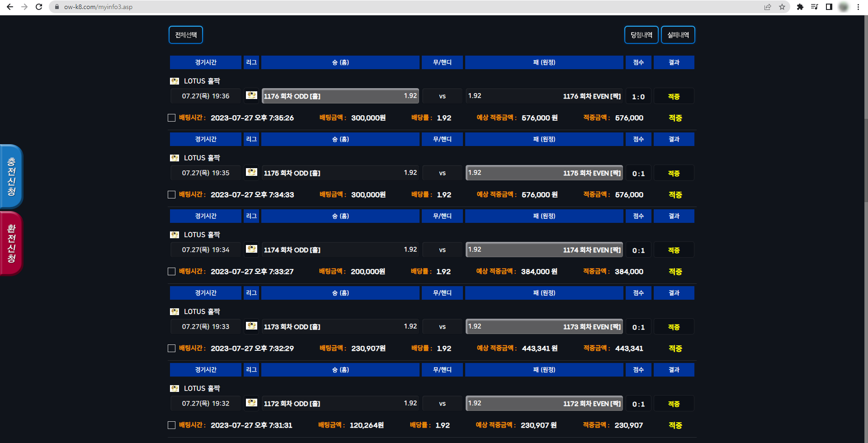The height and width of the screenshot is (443, 868).
Task: Click the game time 07.27(목) 19:32
Action: (206, 403)
